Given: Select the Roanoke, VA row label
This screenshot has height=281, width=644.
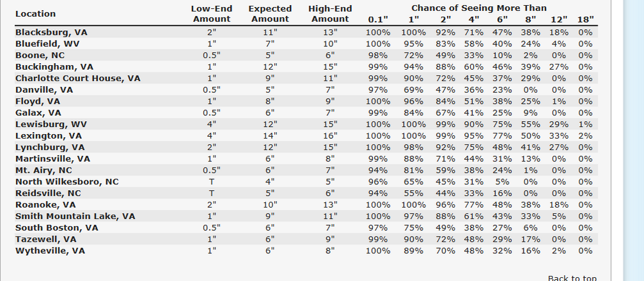Looking at the screenshot, I should click(46, 205).
